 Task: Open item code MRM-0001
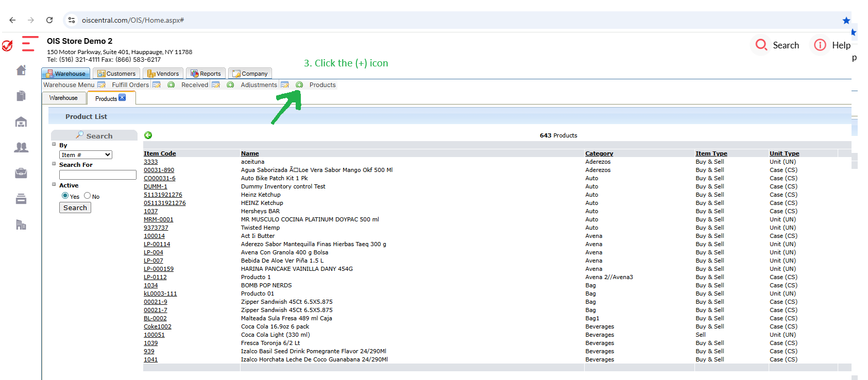pyautogui.click(x=159, y=219)
